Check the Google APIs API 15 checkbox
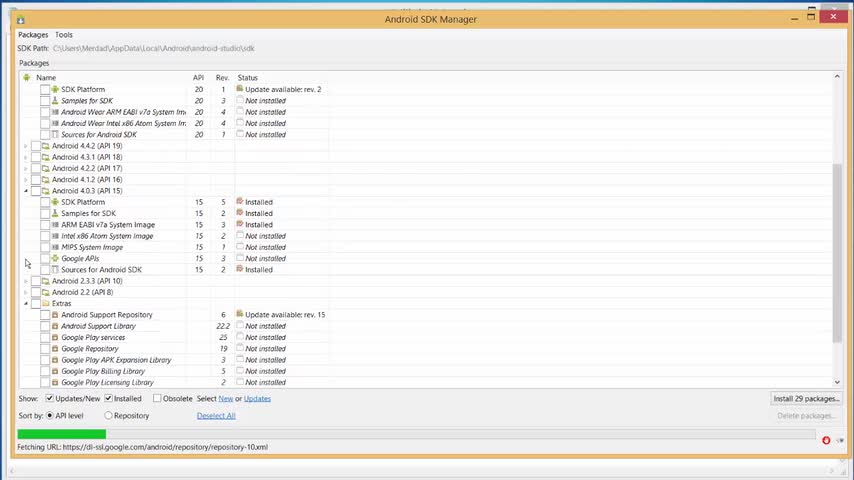The width and height of the screenshot is (854, 480). coord(45,258)
